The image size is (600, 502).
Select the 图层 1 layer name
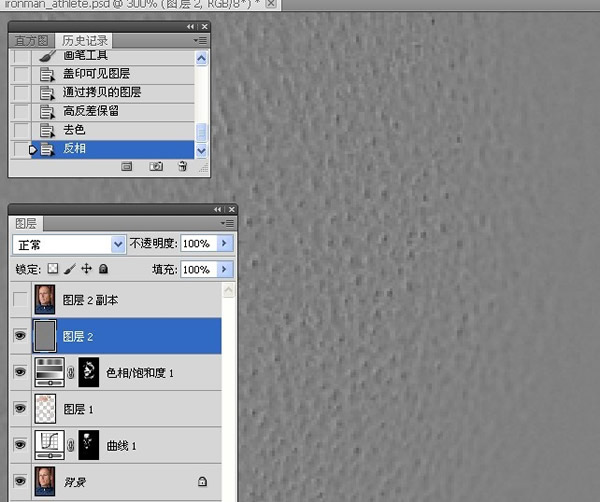(78, 409)
